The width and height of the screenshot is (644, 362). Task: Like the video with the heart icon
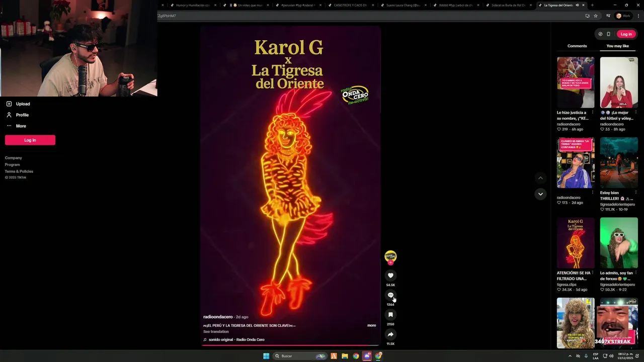(390, 276)
